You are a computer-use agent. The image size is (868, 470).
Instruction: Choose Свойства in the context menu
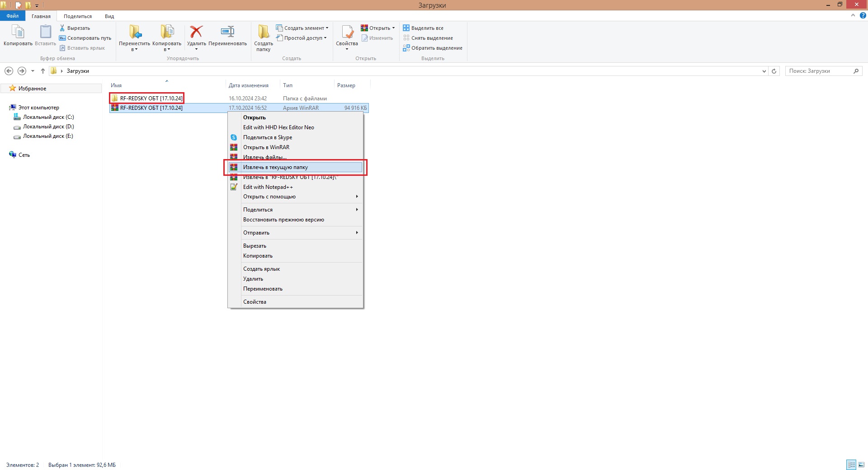coord(295,302)
